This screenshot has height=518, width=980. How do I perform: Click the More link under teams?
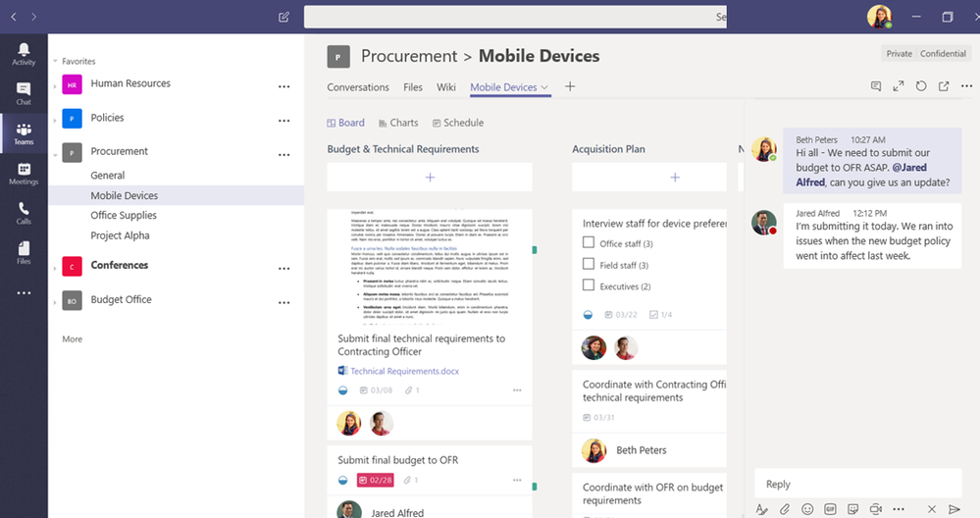tap(72, 339)
